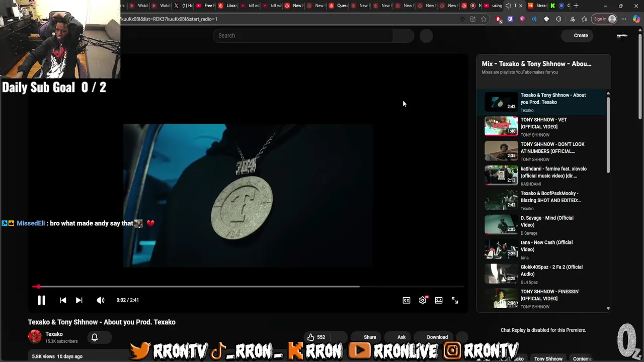Switch to the 'Ques' browser tab
644x362 pixels.
(x=339, y=6)
